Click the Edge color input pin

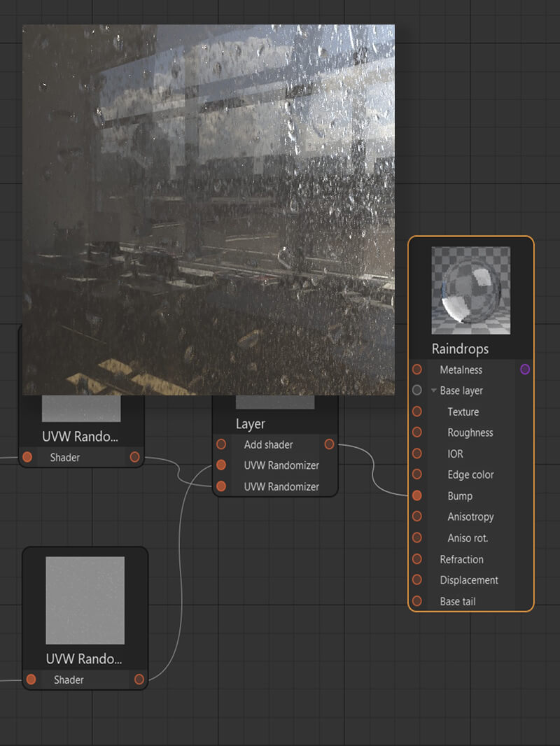pyautogui.click(x=417, y=474)
